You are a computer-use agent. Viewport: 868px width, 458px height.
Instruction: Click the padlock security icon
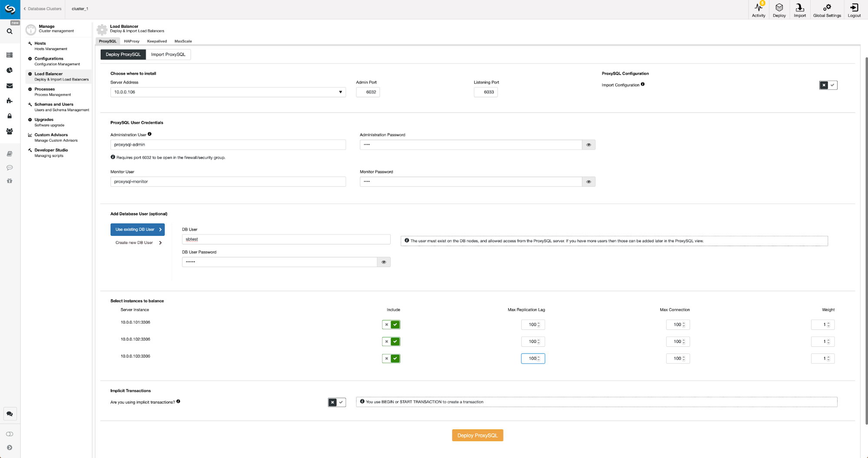[10, 116]
